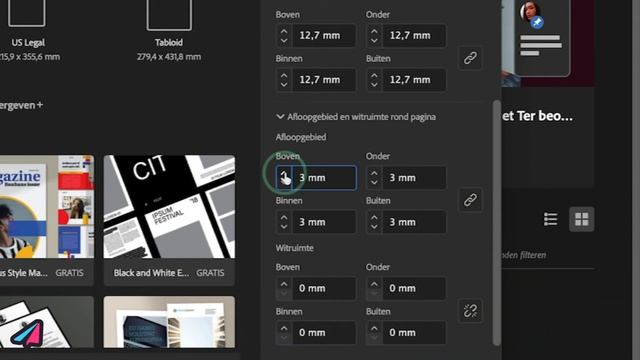Click the Witruimte Boven 0 mm field
Viewport: 640px width, 360px height.
pyautogui.click(x=324, y=288)
